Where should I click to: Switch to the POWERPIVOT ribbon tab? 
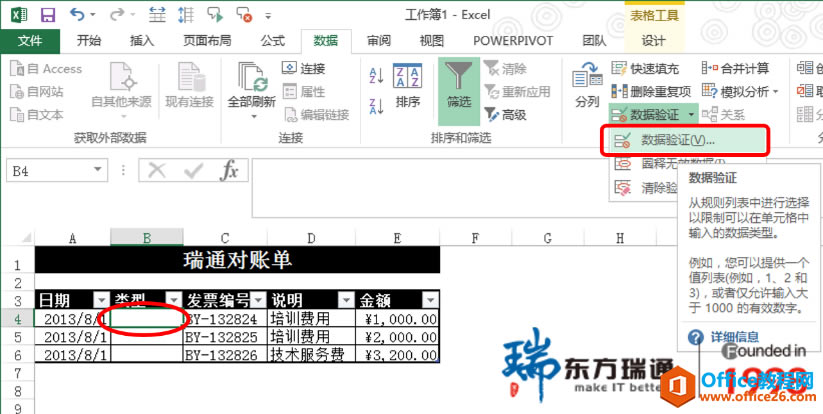[513, 41]
